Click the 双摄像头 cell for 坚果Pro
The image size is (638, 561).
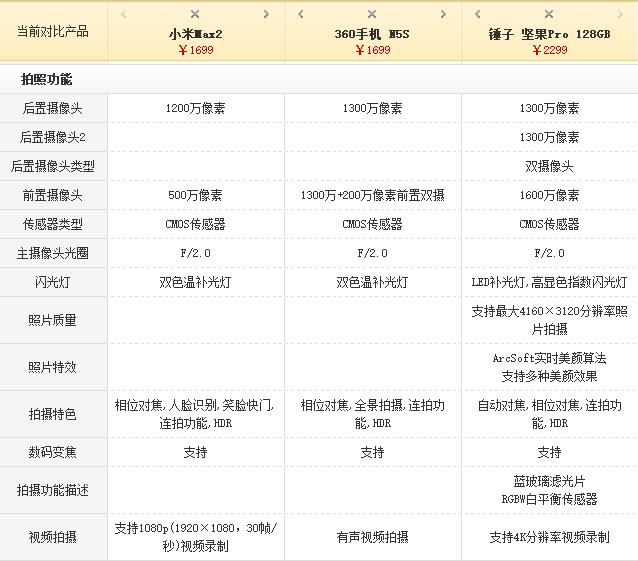click(x=549, y=166)
